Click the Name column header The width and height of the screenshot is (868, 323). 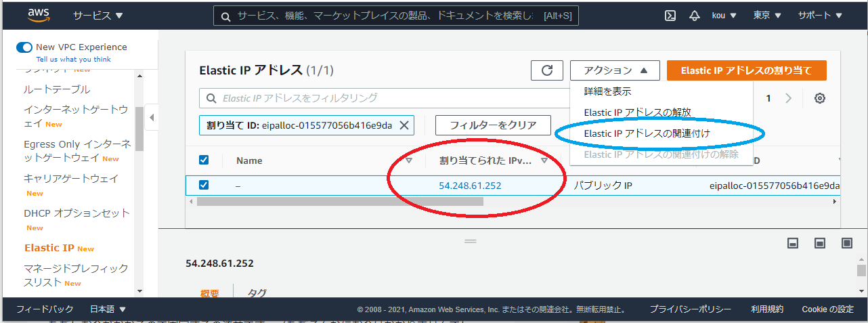[x=249, y=160]
